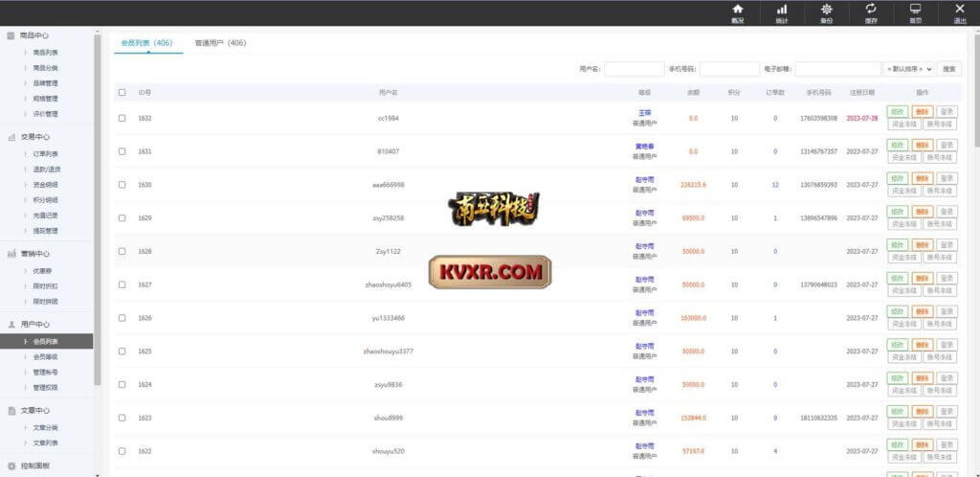Tick the checkbox for ID 1629
The height and width of the screenshot is (477, 980).
point(122,217)
